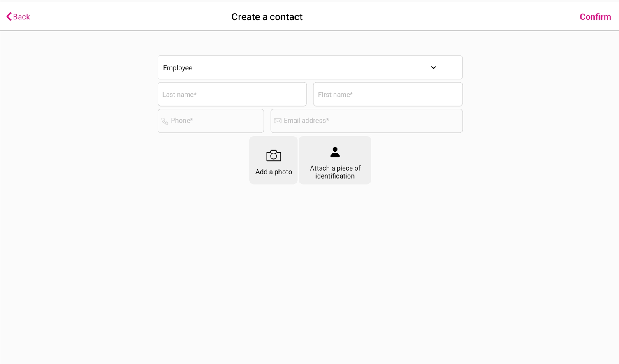The height and width of the screenshot is (364, 619).
Task: Select the Employee text in the combo box
Action: (178, 68)
